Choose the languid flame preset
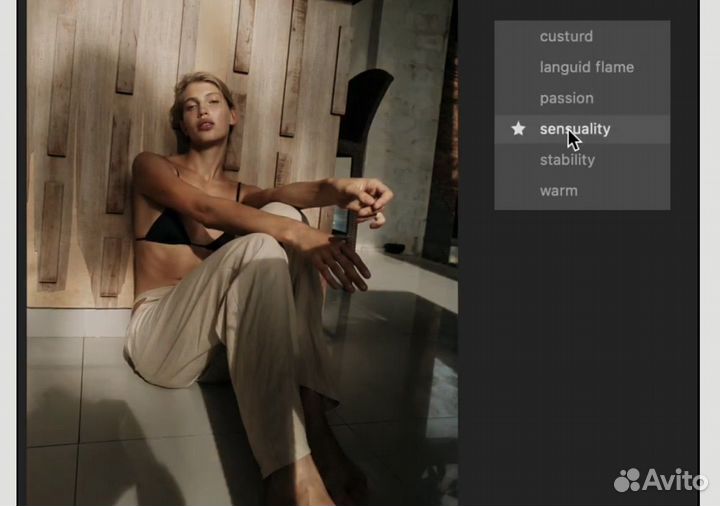Screen dimensions: 720x506 [x=586, y=68]
